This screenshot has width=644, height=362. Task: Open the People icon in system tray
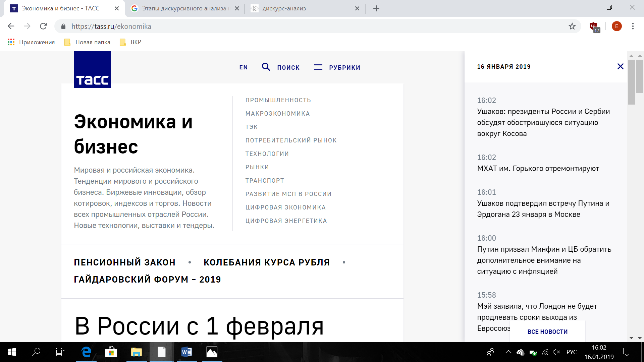(490, 352)
